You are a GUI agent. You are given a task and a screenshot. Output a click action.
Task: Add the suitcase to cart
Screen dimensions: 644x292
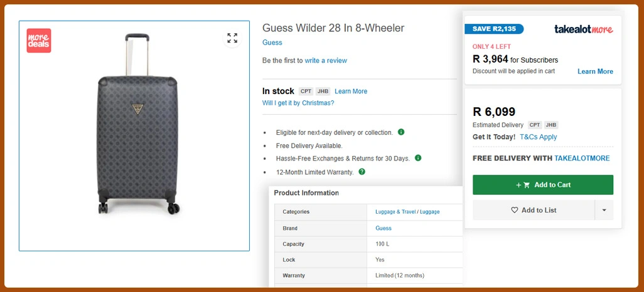pos(543,185)
